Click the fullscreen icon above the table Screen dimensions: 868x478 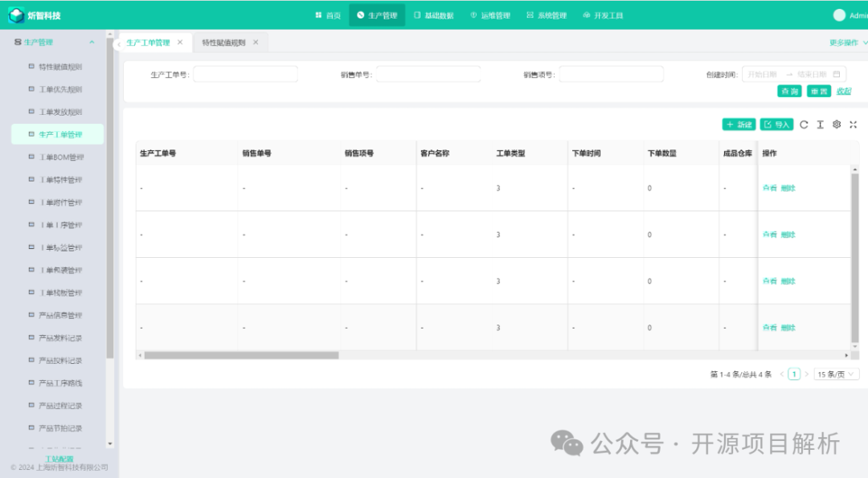pos(854,125)
